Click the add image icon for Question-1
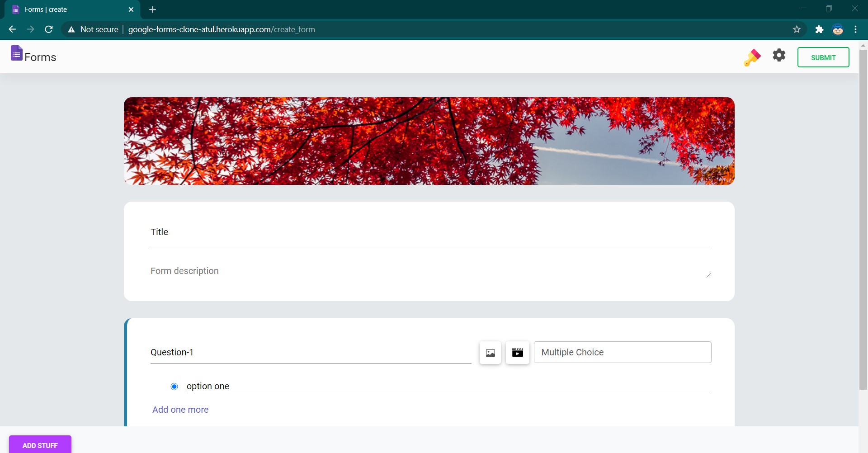The height and width of the screenshot is (453, 868). [490, 353]
